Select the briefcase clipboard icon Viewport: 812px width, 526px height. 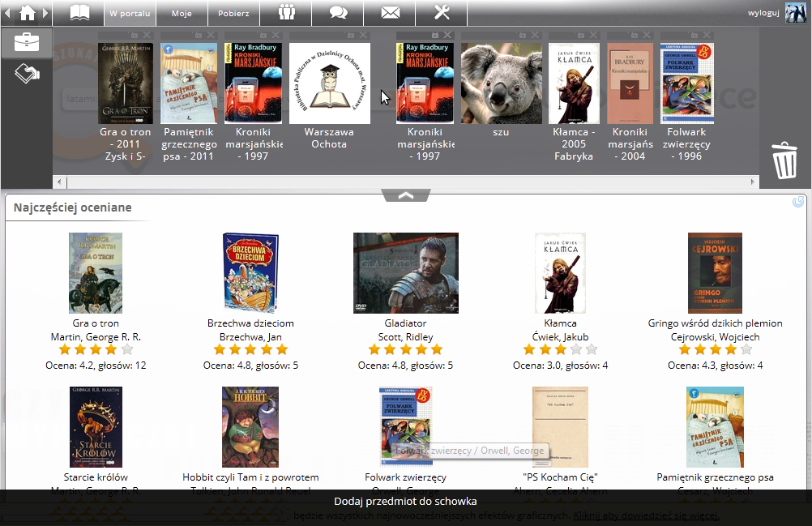(27, 41)
